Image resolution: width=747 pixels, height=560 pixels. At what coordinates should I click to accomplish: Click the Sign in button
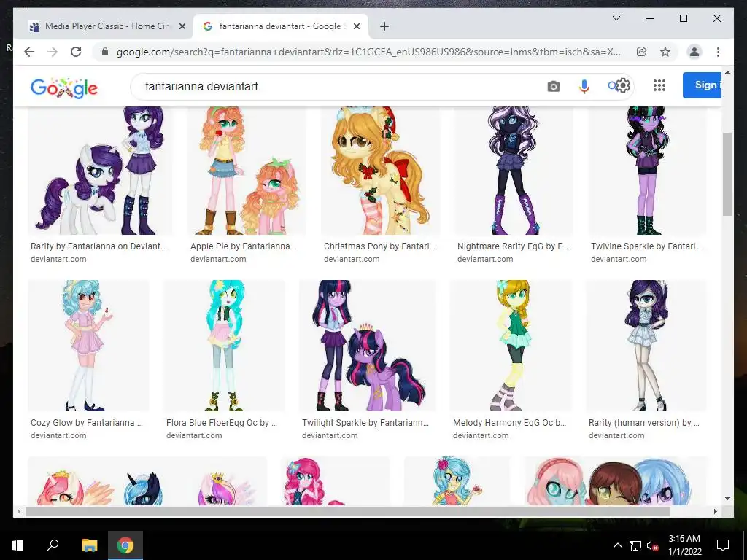coord(703,85)
